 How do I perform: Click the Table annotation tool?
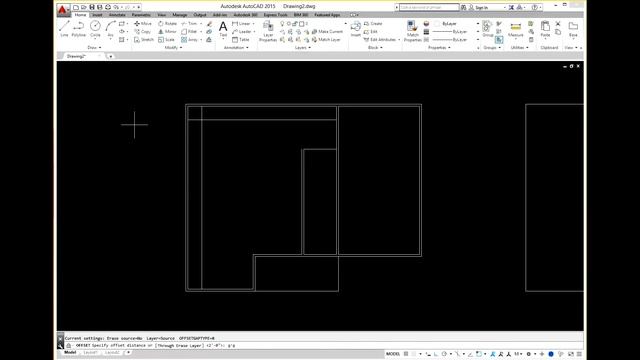pos(241,40)
